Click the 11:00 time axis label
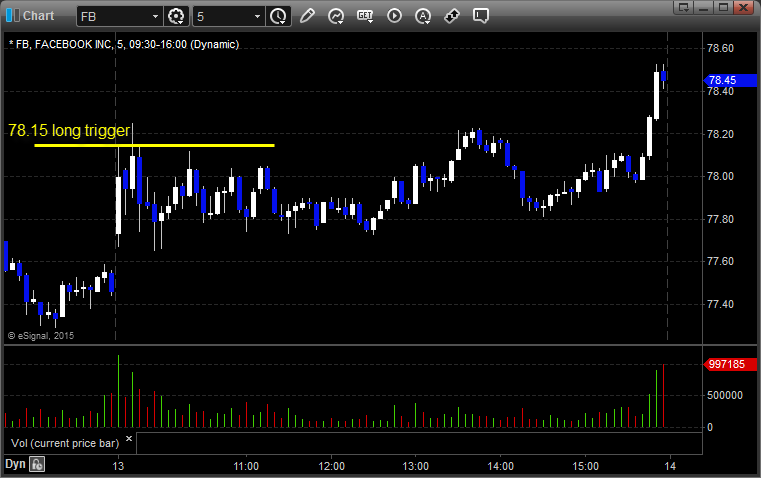Image resolution: width=761 pixels, height=478 pixels. 246,466
